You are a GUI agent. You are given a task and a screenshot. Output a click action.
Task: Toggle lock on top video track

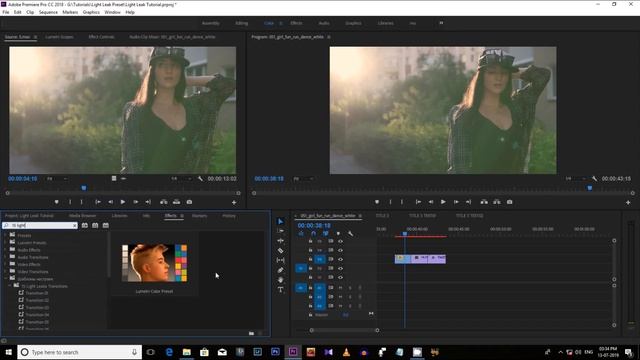point(311,241)
